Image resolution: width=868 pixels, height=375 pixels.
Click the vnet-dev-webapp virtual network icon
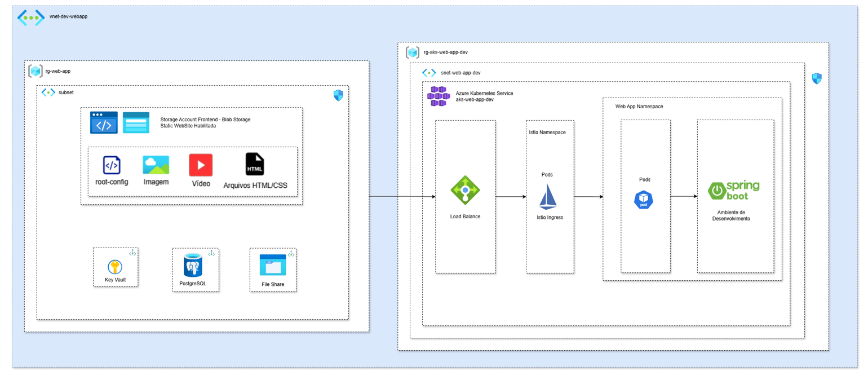[31, 17]
